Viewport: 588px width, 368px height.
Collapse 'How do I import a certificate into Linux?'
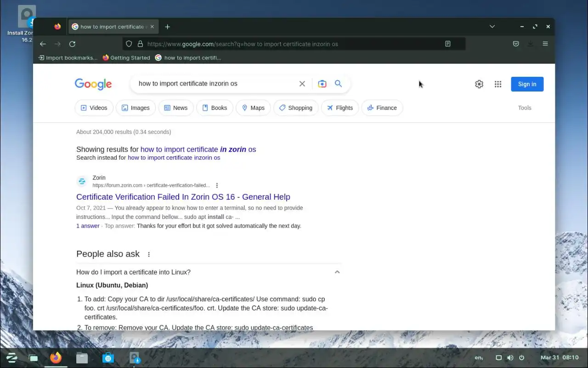coord(337,272)
